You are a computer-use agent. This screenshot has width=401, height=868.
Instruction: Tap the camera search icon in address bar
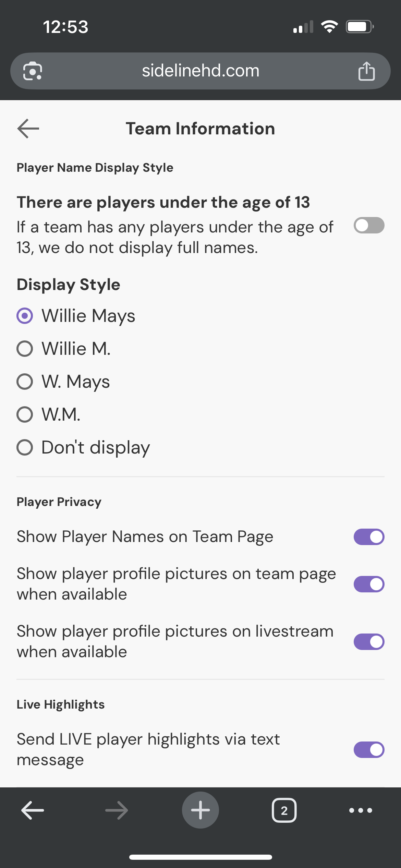click(33, 71)
